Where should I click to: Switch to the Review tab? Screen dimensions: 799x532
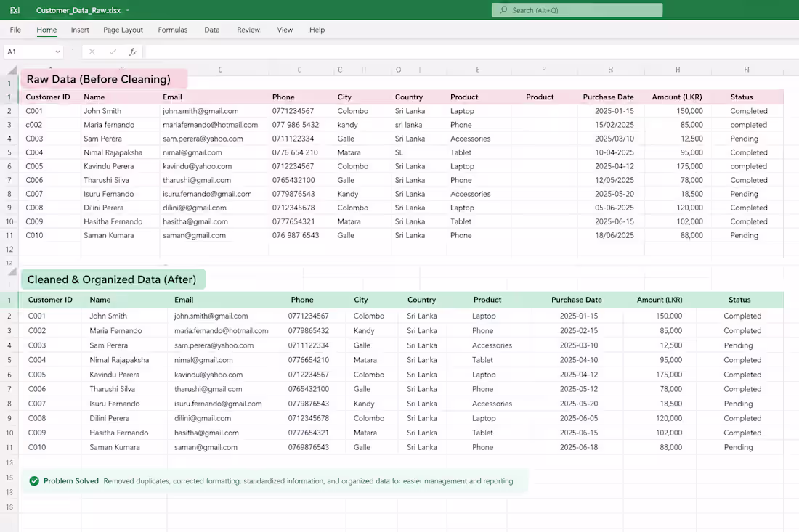(x=248, y=30)
